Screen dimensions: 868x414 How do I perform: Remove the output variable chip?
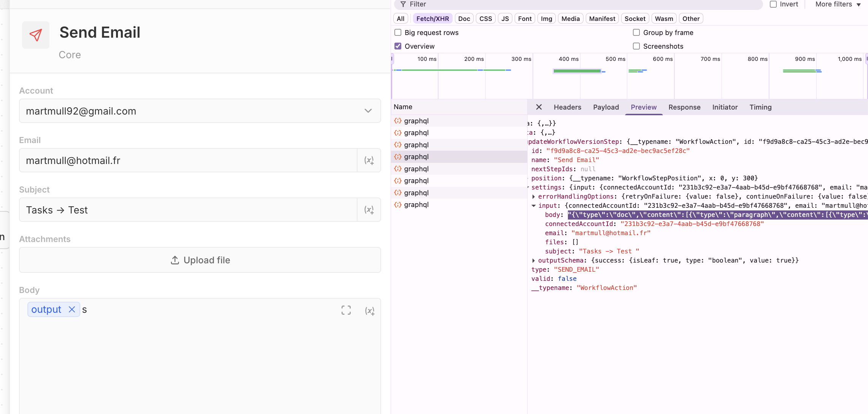coord(72,309)
